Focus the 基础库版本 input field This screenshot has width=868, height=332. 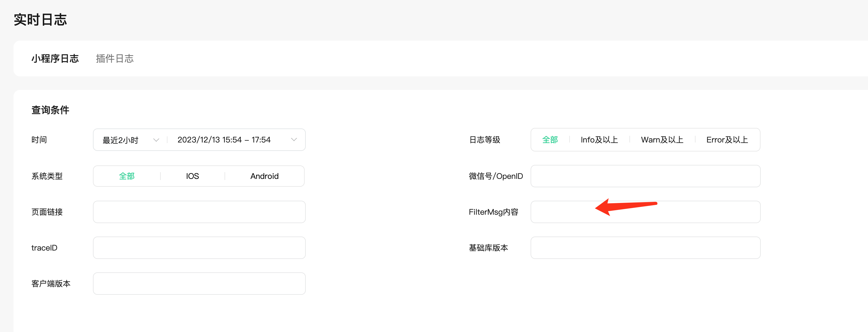coord(645,248)
